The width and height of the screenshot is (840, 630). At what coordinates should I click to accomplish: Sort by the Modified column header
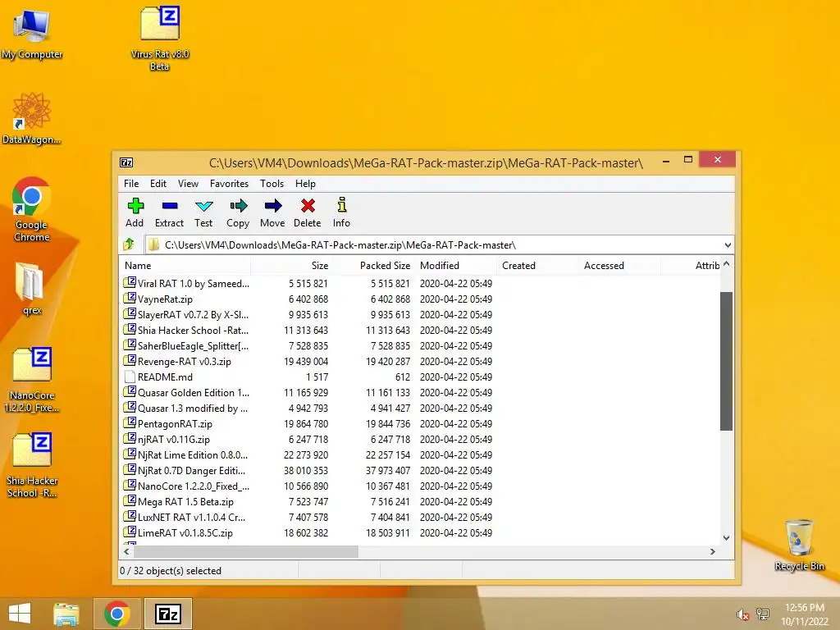tap(455, 265)
